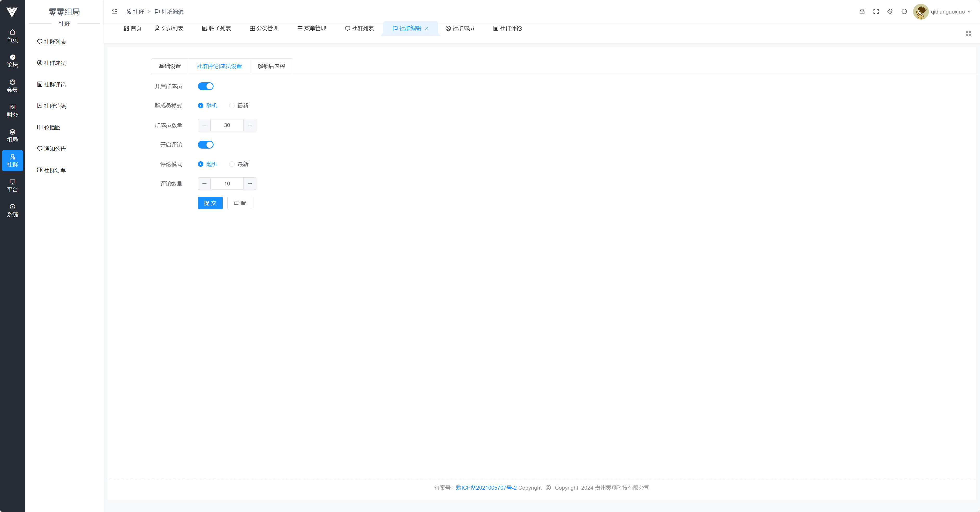The image size is (980, 512).
Task: Turn off the 开启评论 switch
Action: pyautogui.click(x=205, y=145)
